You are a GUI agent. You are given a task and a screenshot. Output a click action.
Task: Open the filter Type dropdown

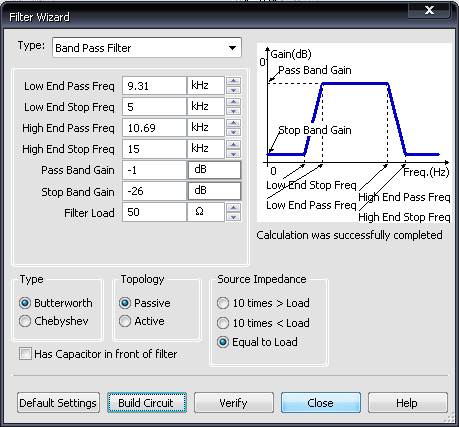pyautogui.click(x=147, y=48)
